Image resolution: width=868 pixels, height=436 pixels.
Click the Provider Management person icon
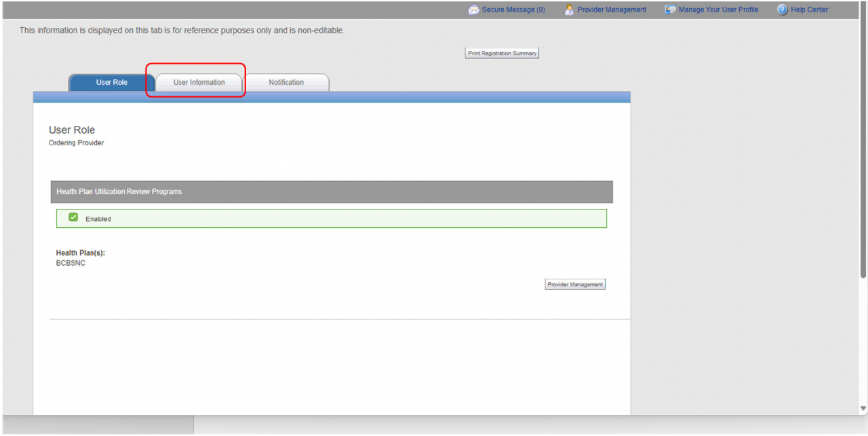(569, 10)
